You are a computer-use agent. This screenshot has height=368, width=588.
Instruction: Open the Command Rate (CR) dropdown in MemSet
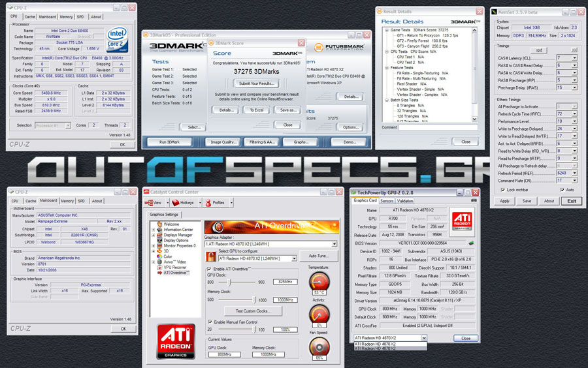point(574,181)
